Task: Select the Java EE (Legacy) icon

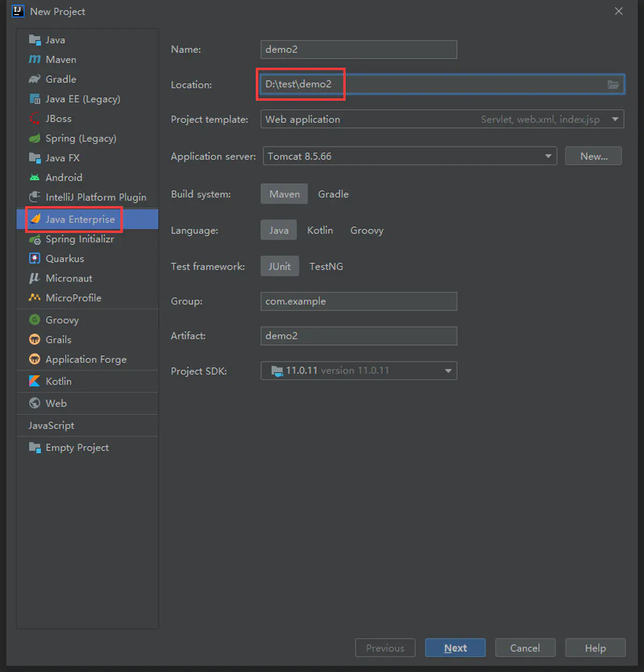Action: [35, 99]
